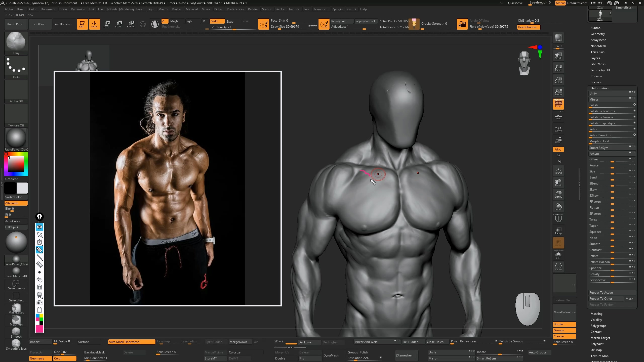The height and width of the screenshot is (362, 644).
Task: Toggle the eye visibility icon
Action: pyautogui.click(x=39, y=227)
